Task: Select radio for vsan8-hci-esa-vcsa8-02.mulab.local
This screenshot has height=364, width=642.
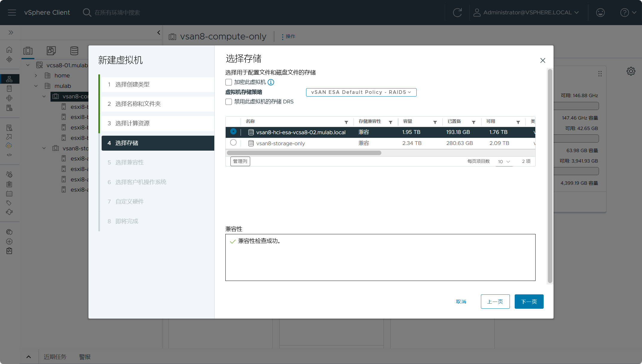Action: (x=233, y=131)
